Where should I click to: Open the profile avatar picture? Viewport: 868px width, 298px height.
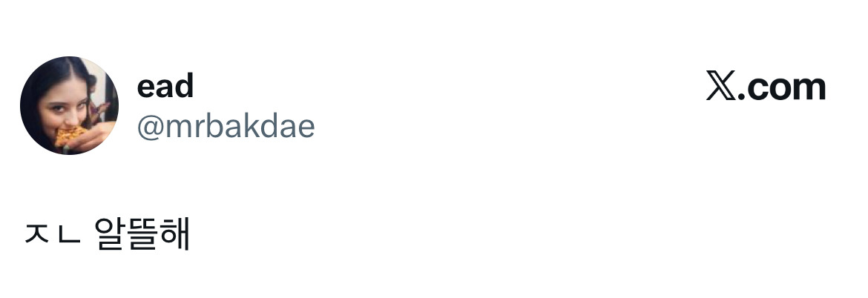(69, 105)
